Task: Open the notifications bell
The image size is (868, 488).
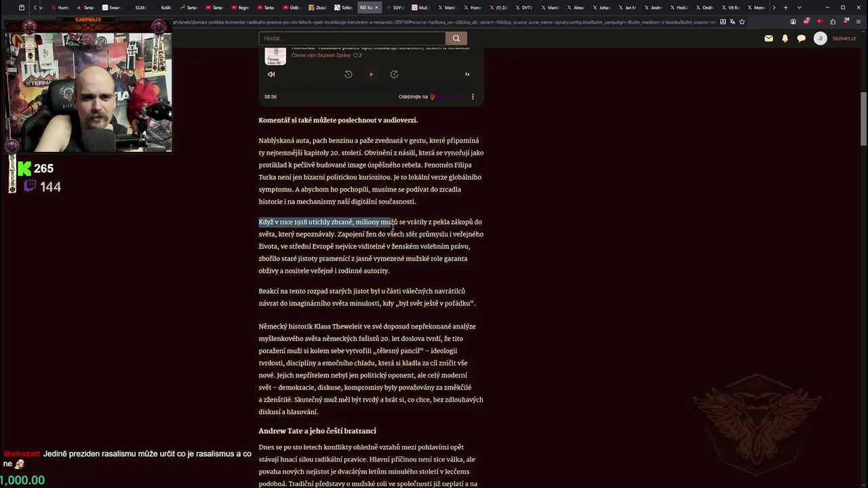Action: (x=785, y=39)
